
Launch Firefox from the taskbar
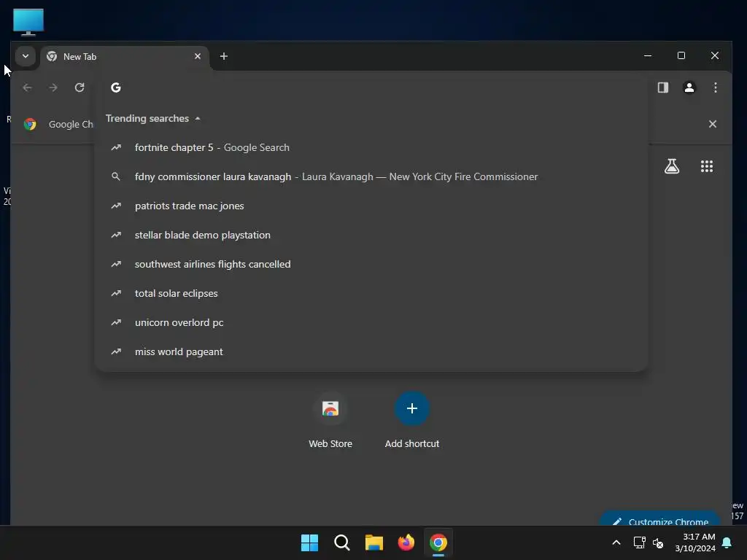406,542
